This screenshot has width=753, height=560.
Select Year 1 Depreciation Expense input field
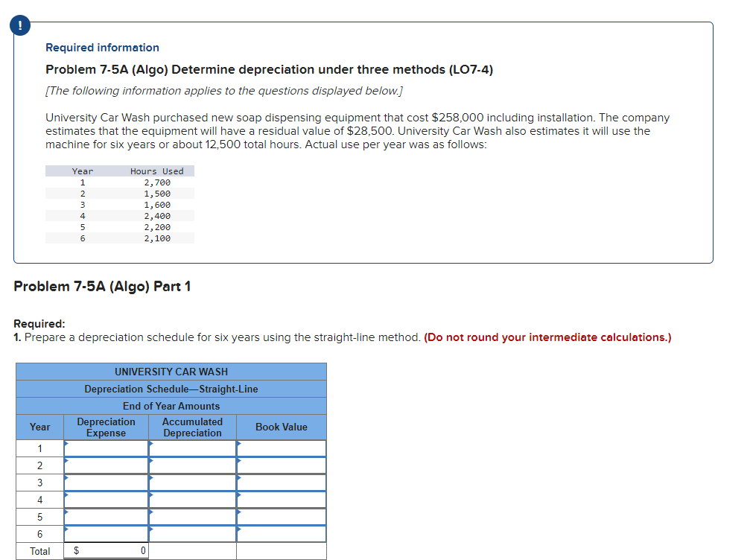click(x=106, y=448)
